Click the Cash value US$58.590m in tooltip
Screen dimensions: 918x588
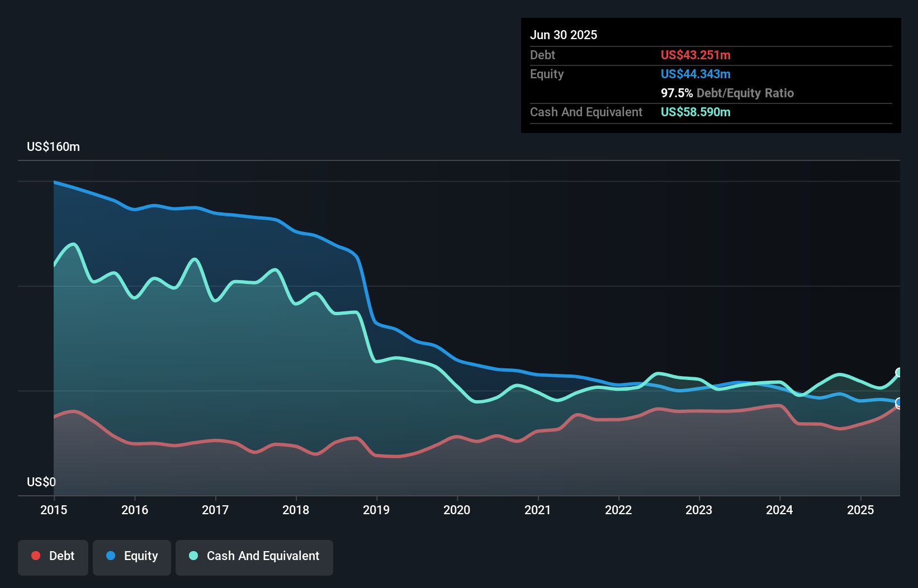coord(695,112)
